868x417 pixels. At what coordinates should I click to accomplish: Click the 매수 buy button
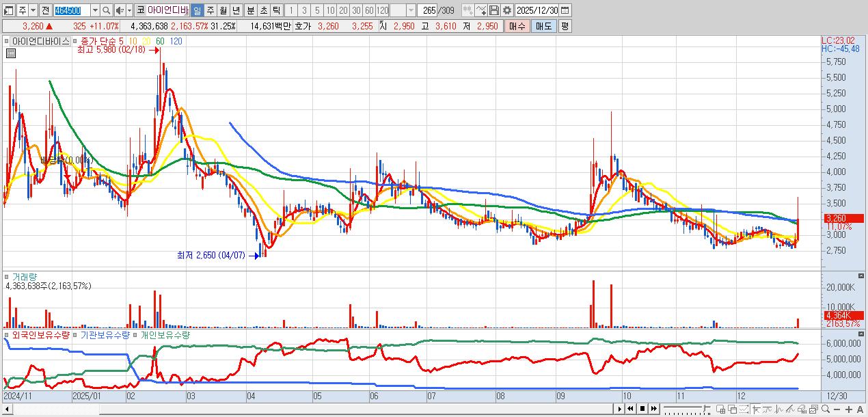pos(517,26)
